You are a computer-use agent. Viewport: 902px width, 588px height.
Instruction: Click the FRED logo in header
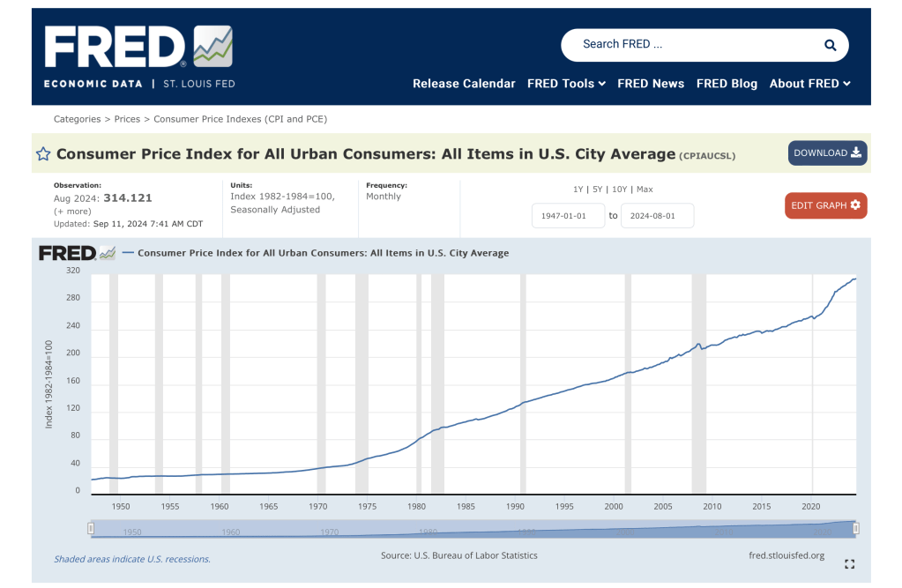(x=138, y=47)
